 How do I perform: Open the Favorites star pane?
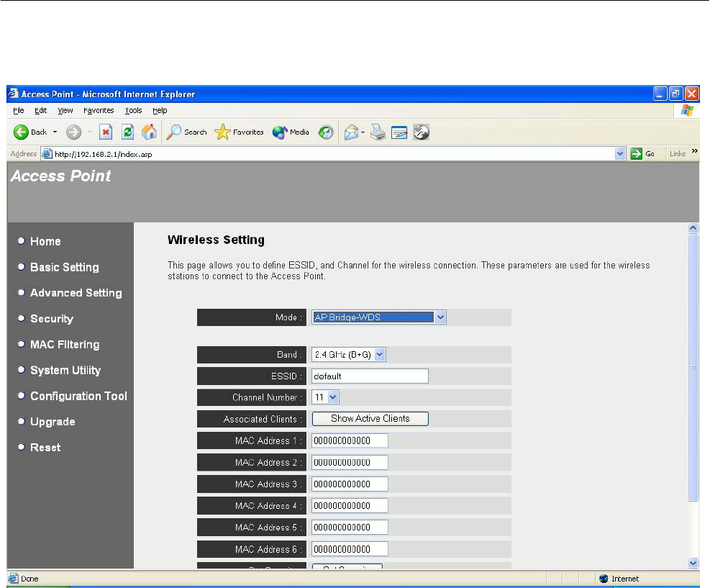click(239, 132)
